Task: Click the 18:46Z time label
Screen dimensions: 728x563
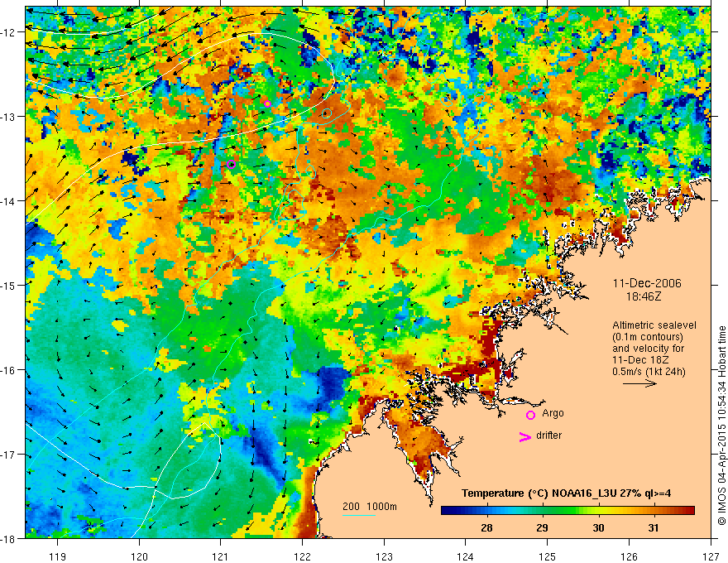Action: pyautogui.click(x=642, y=295)
